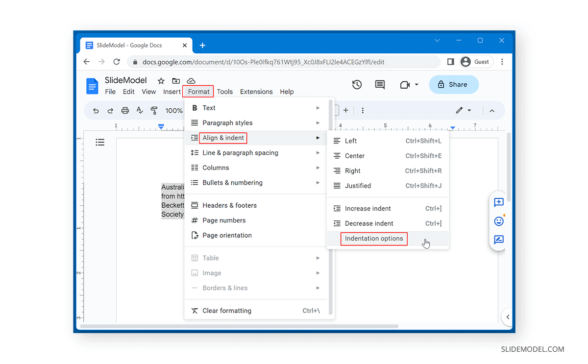Open the editing mode pen dropdown
The height and width of the screenshot is (364, 588).
[x=463, y=110]
